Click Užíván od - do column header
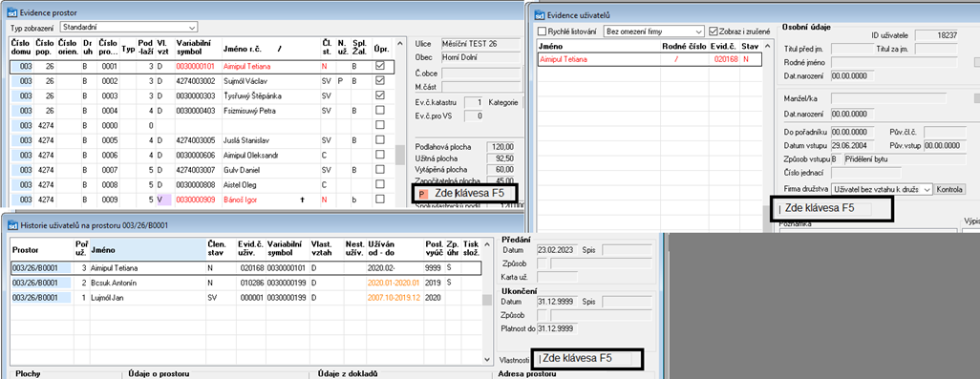The height and width of the screenshot is (379, 980). [395, 250]
